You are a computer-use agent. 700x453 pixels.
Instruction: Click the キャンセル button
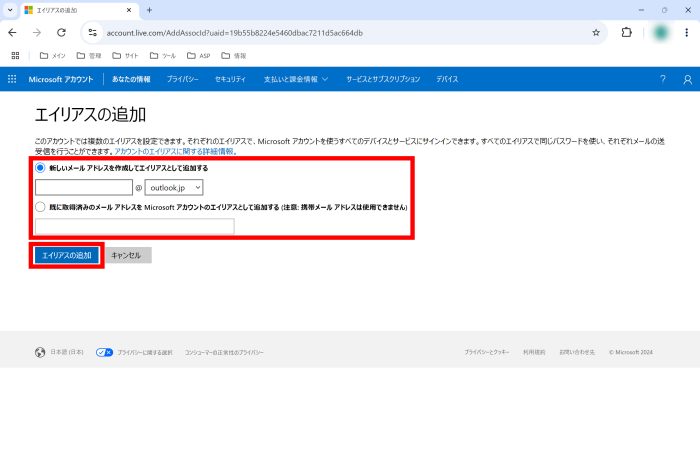click(127, 255)
